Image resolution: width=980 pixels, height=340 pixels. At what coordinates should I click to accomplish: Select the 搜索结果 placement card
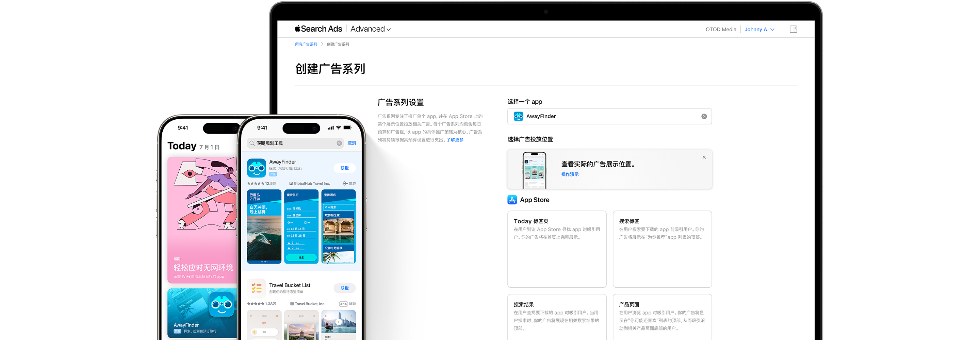click(557, 317)
